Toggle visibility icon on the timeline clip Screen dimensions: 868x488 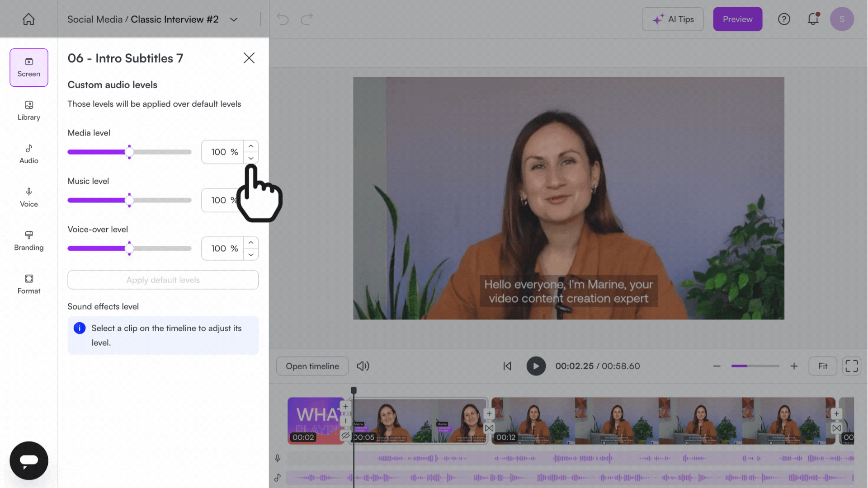point(345,436)
